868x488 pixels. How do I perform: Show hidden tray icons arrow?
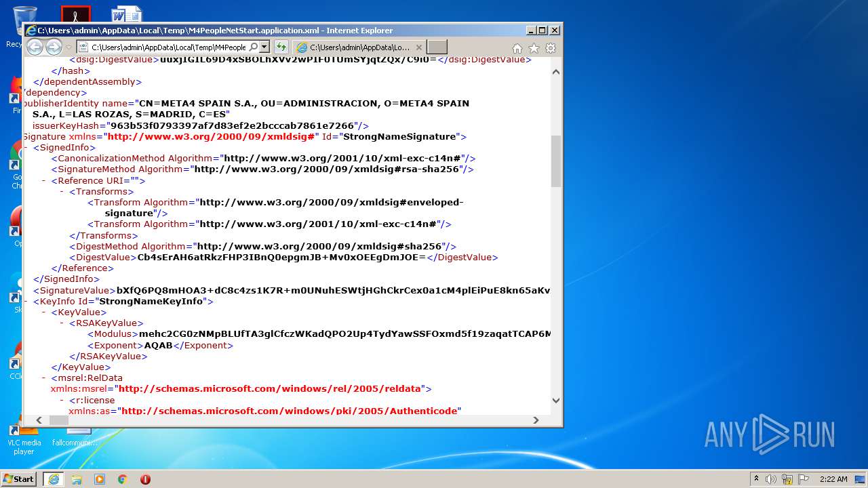tap(756, 479)
